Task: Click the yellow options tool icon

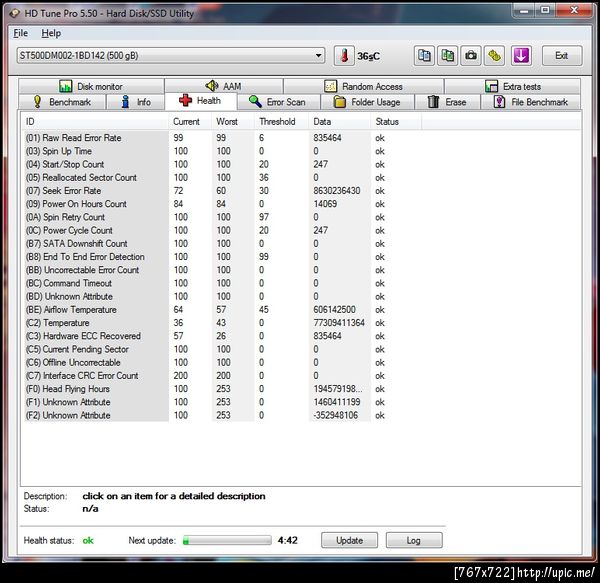Action: tap(494, 56)
